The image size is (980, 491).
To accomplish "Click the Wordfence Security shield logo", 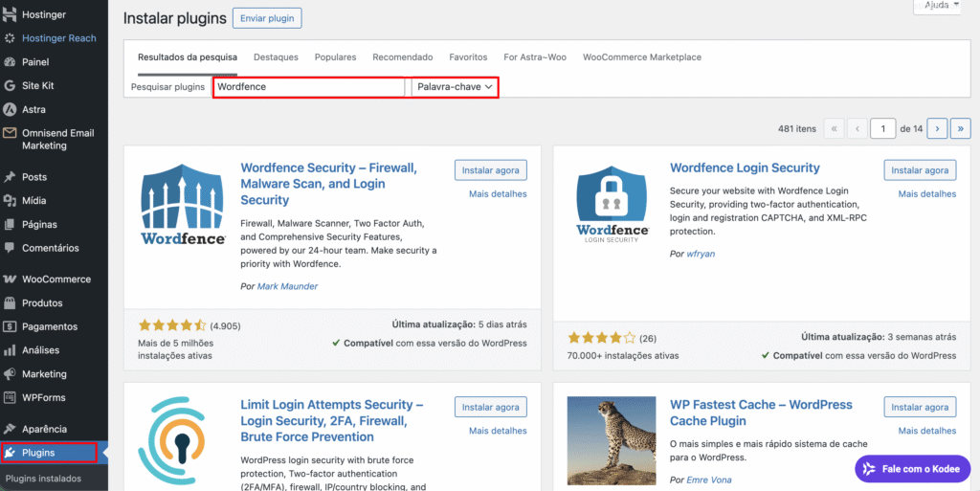I will click(x=183, y=204).
